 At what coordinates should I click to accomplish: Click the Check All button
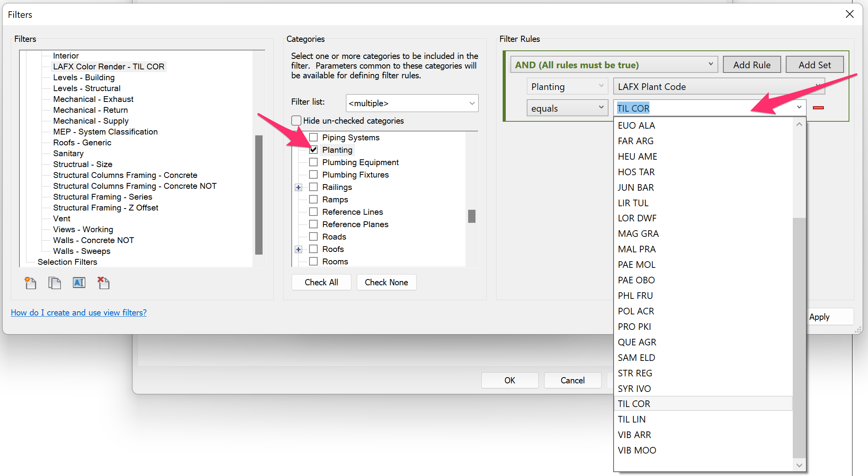click(x=321, y=282)
